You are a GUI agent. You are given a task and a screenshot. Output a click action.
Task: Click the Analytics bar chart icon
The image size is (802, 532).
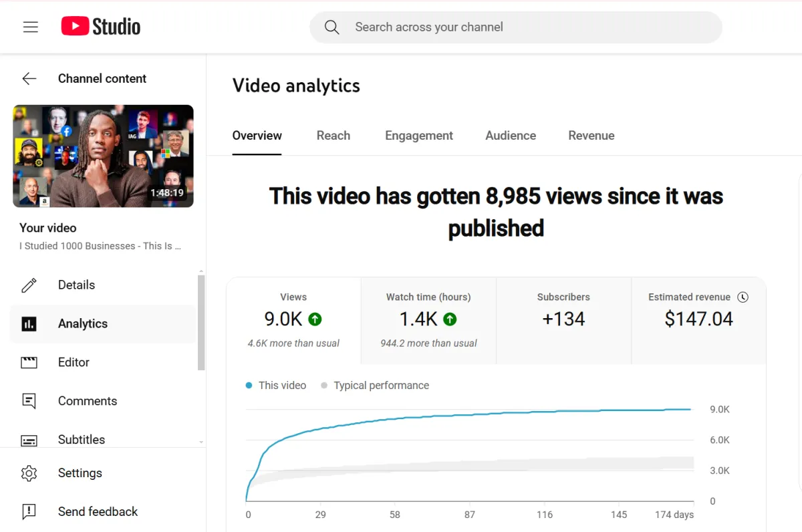pyautogui.click(x=29, y=324)
